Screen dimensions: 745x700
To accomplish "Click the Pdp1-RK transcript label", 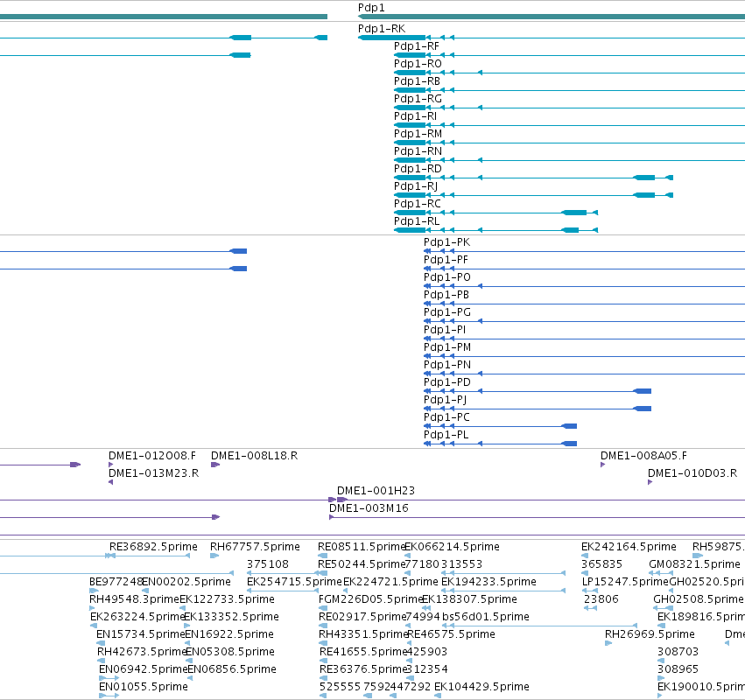I will tap(382, 29).
